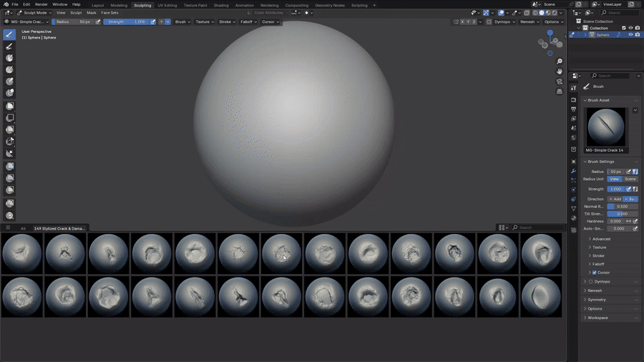Image resolution: width=644 pixels, height=362 pixels.
Task: Enable the Dyntopo checkbox in header
Action: click(x=489, y=21)
